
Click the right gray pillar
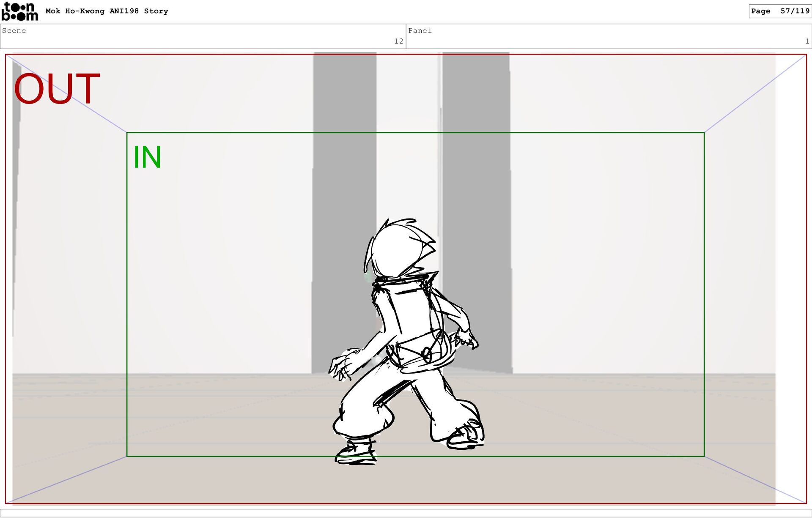475,169
